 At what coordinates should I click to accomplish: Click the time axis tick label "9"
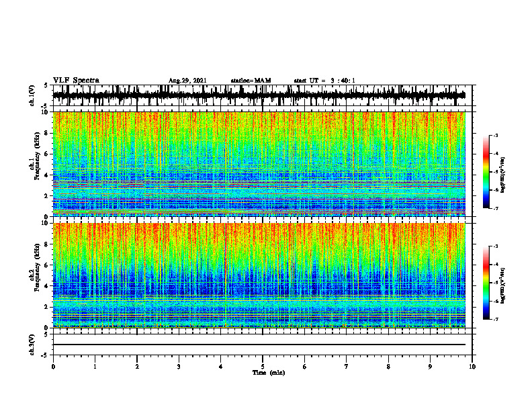click(x=430, y=367)
